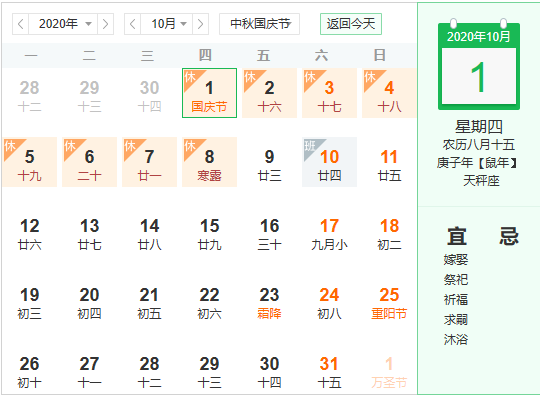540x397 pixels.
Task: Go to next year arrow
Action: 105,24
